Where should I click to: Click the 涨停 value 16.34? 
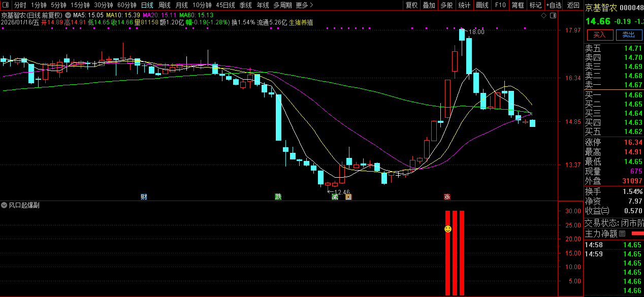coord(633,143)
